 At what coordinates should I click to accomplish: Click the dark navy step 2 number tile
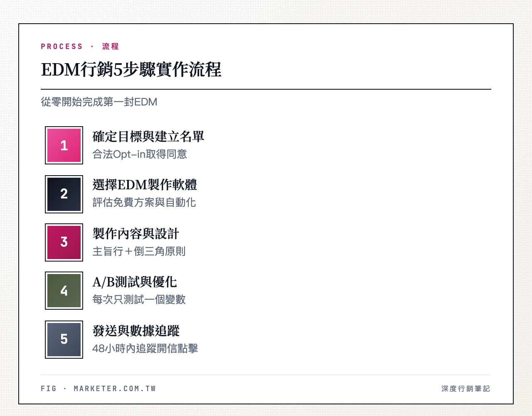point(64,194)
